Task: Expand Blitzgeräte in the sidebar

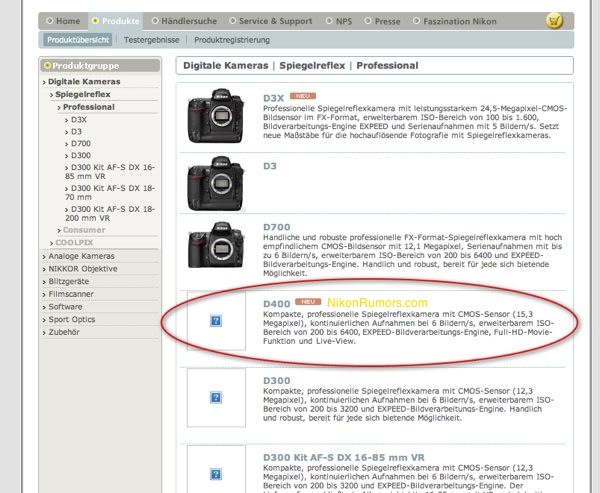Action: (66, 281)
